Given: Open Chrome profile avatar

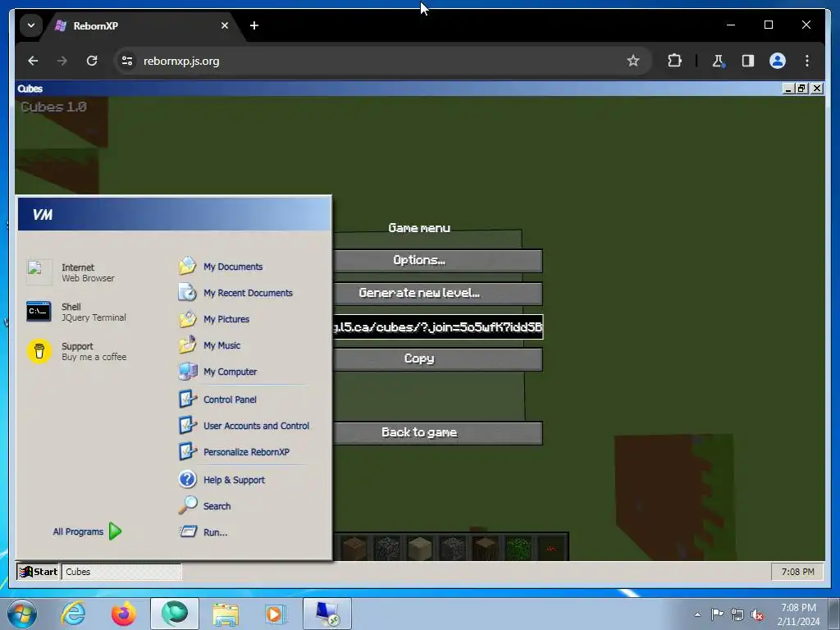Looking at the screenshot, I should pos(778,61).
